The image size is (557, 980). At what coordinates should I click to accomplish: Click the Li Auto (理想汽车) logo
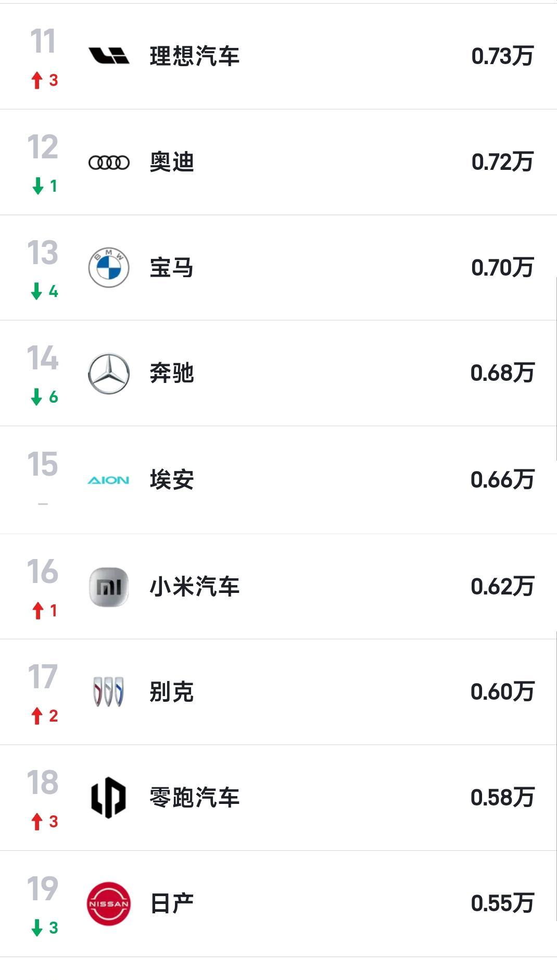click(108, 56)
